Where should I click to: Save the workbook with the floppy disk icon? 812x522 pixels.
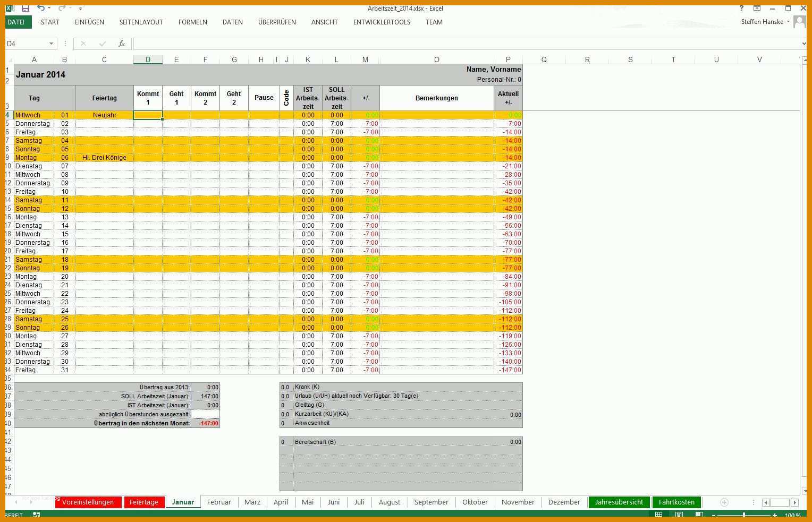[x=25, y=8]
